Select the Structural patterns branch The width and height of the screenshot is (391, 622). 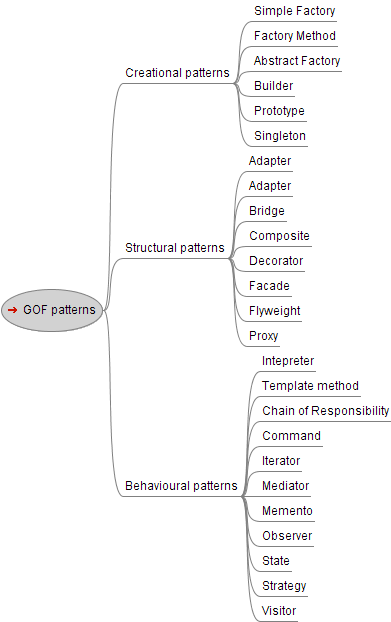[175, 248]
